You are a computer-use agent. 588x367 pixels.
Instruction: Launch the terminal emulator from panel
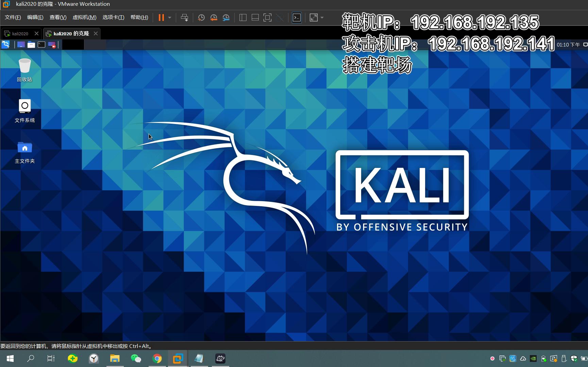(41, 45)
